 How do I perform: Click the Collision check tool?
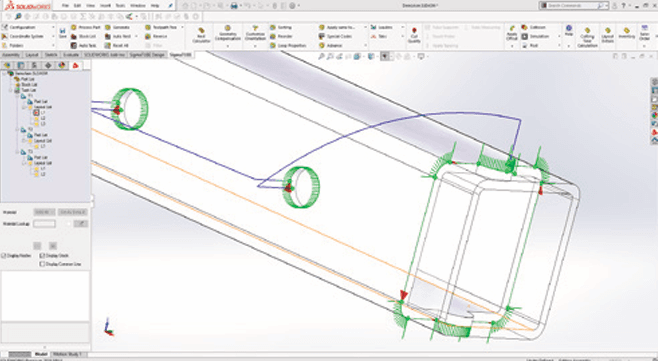pos(534,27)
